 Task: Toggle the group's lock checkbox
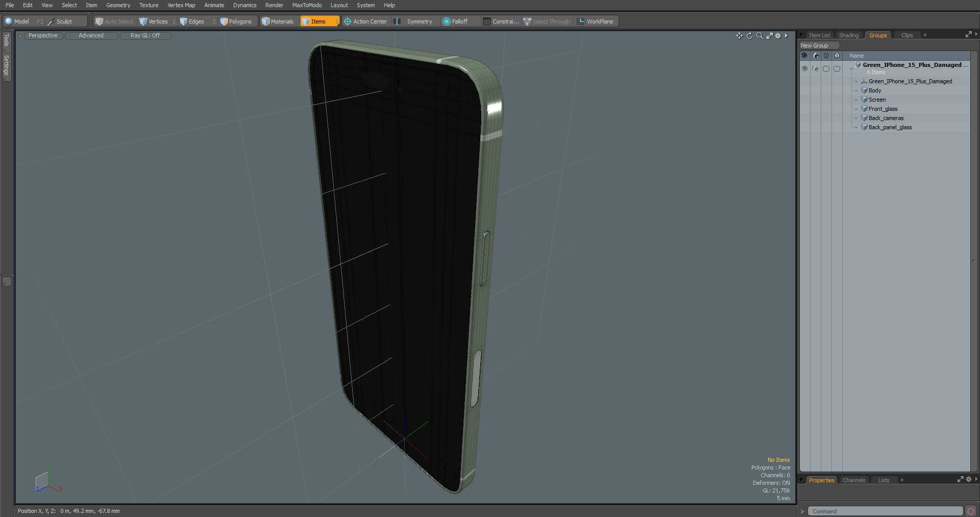pos(826,68)
